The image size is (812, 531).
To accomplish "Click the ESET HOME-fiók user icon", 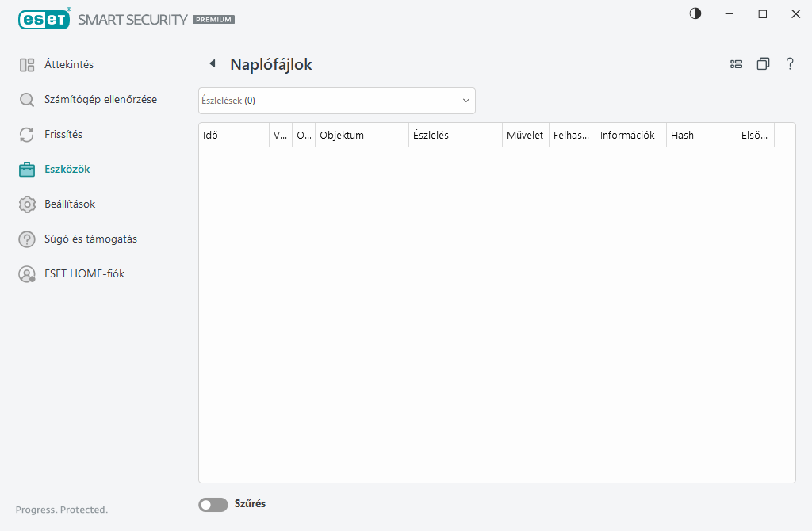I will tap(27, 274).
